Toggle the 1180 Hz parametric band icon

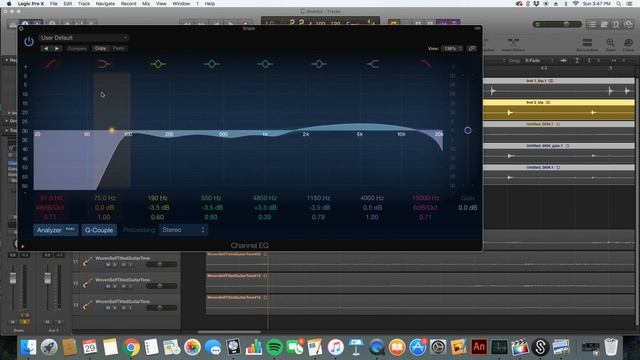[x=319, y=64]
